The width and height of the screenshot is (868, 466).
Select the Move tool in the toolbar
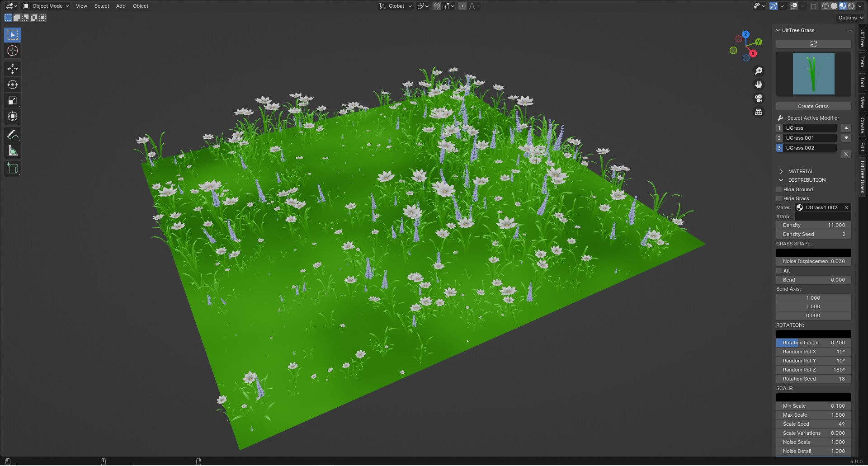12,69
